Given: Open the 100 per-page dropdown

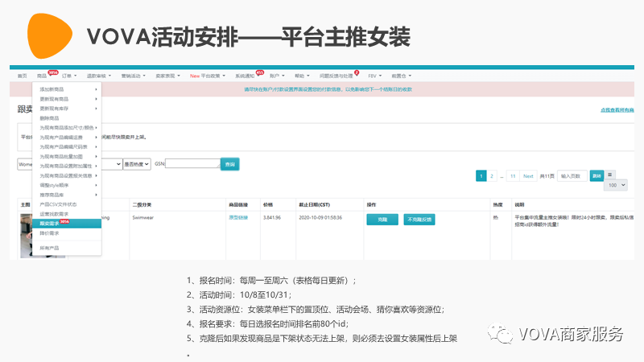Looking at the screenshot, I should click(617, 185).
